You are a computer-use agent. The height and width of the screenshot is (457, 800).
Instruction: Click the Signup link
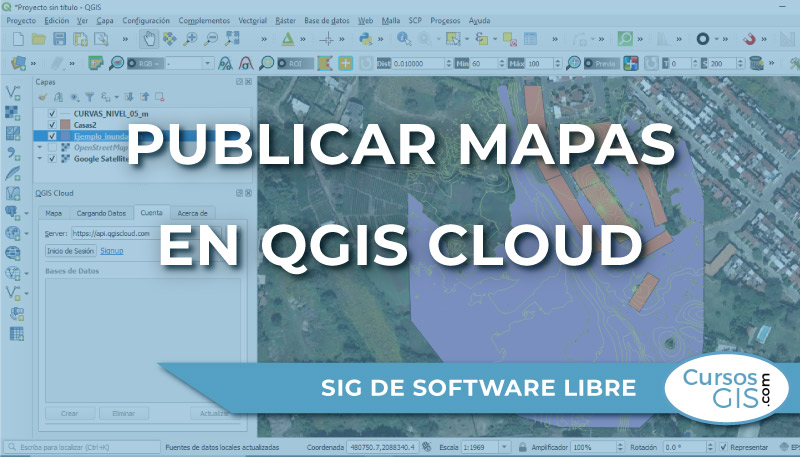pos(112,251)
